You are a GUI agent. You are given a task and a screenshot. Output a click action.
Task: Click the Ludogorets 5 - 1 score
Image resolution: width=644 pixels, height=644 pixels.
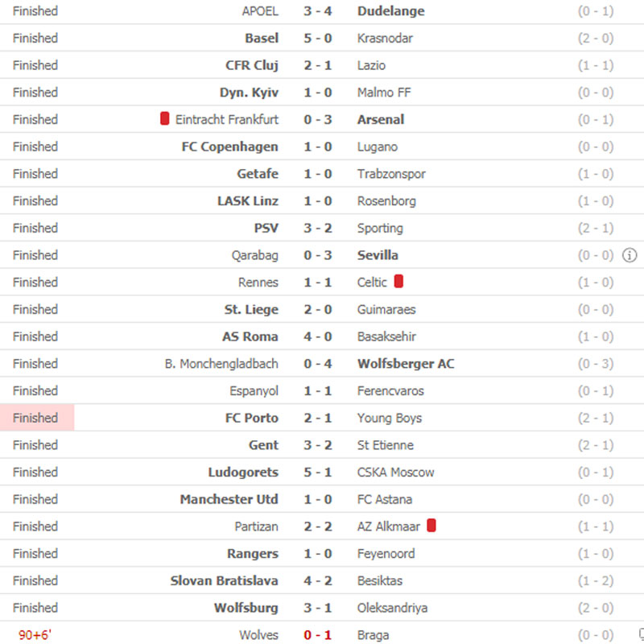click(x=317, y=472)
